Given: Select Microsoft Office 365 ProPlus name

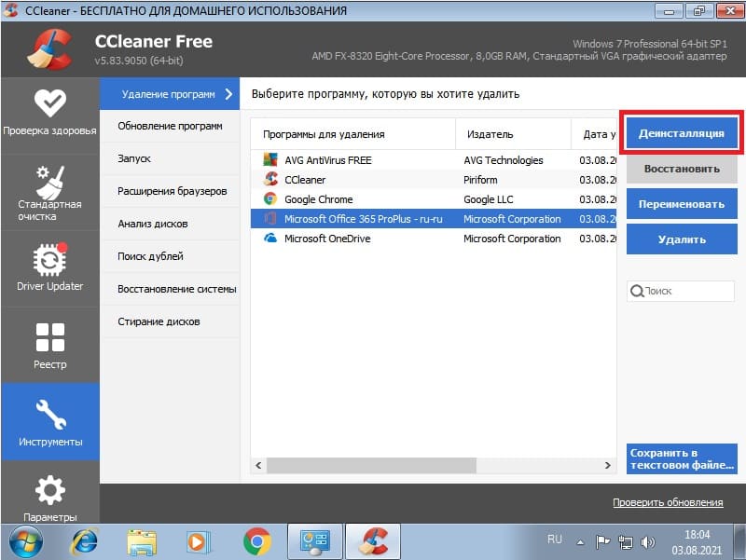Looking at the screenshot, I should [x=364, y=219].
